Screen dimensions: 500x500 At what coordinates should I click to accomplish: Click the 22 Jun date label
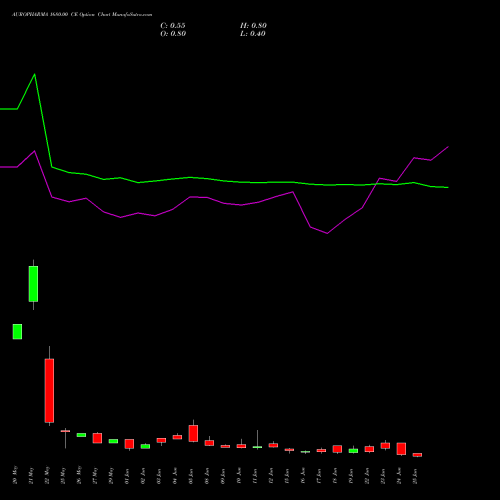(x=367, y=476)
